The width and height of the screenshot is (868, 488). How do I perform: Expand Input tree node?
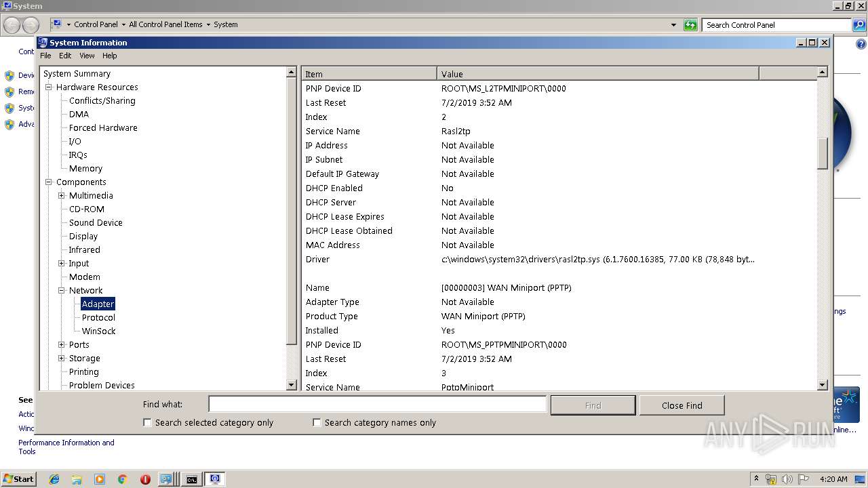tap(62, 264)
